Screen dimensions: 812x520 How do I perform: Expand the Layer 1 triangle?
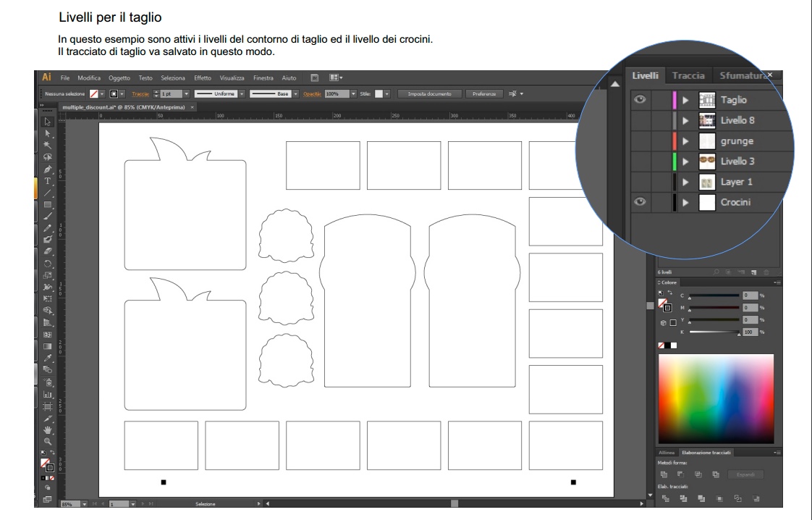(685, 182)
